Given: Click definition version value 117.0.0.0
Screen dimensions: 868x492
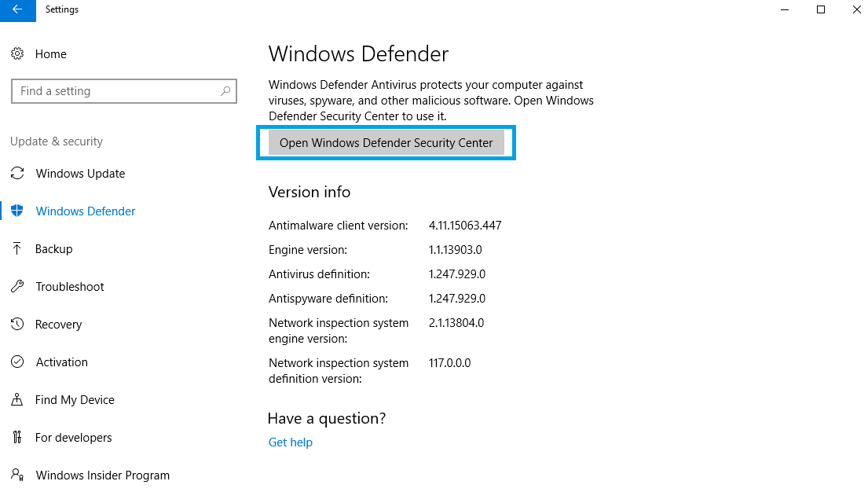Looking at the screenshot, I should (x=449, y=363).
